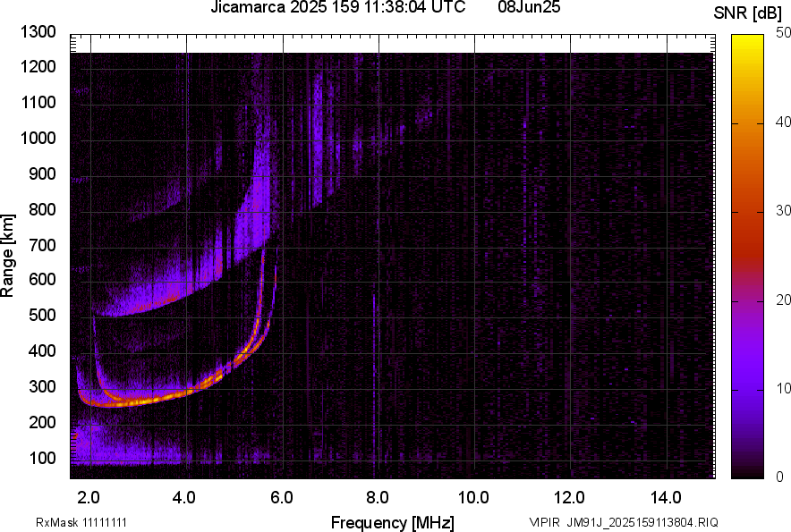Click the range tick label "600"
The width and height of the screenshot is (791, 532).
coord(42,279)
